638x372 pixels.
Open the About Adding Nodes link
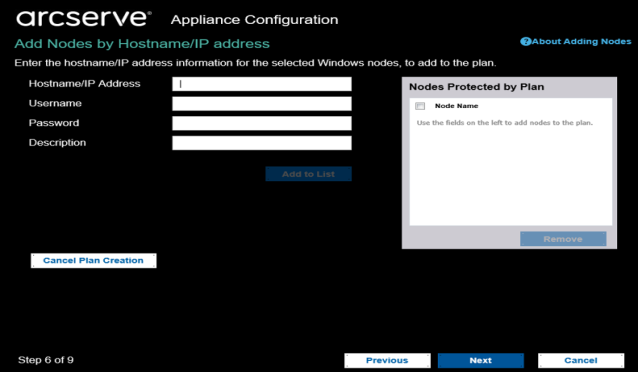[x=581, y=42]
